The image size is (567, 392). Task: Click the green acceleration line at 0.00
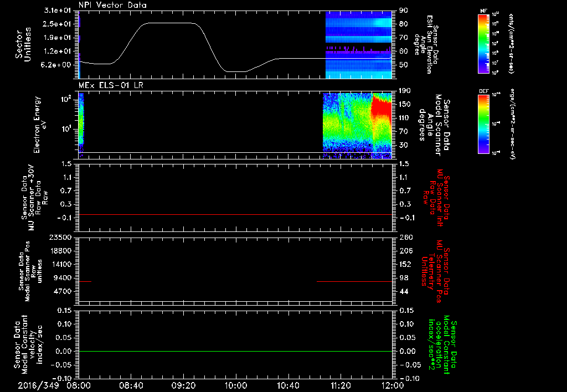(235, 351)
